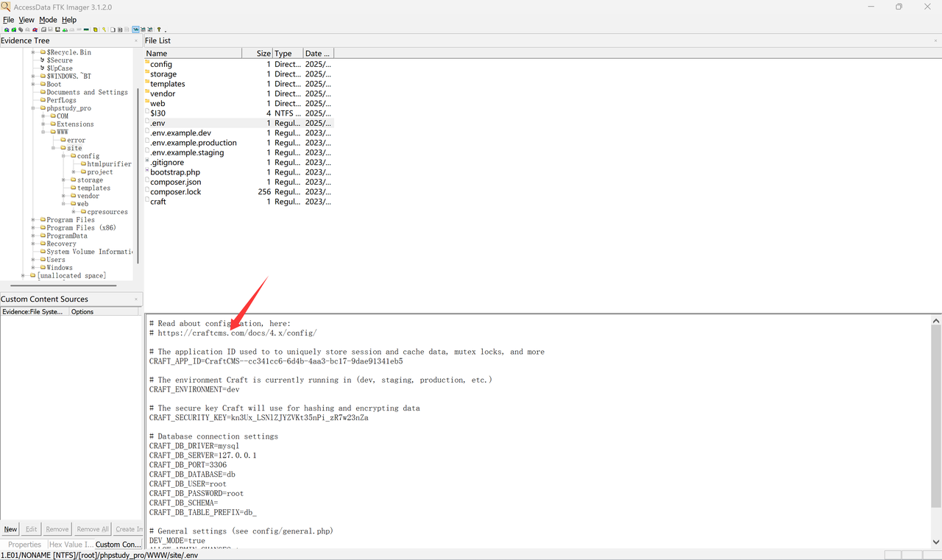This screenshot has width=942, height=560.
Task: Expand the Users folder in Evidence Tree
Action: (33, 260)
